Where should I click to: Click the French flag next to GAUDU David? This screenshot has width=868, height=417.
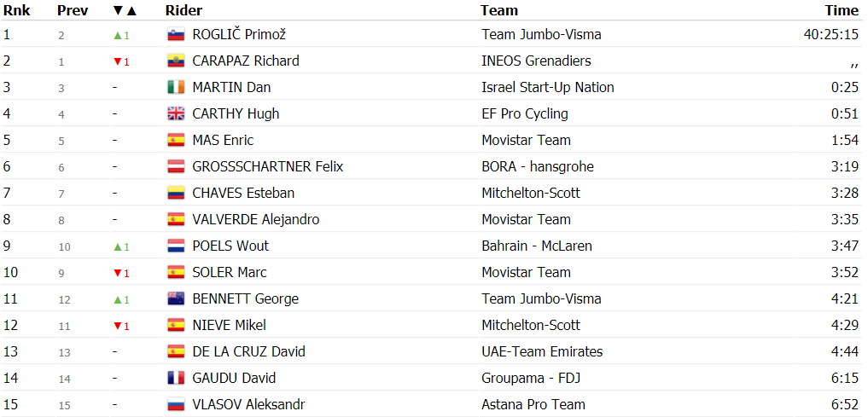click(x=176, y=379)
